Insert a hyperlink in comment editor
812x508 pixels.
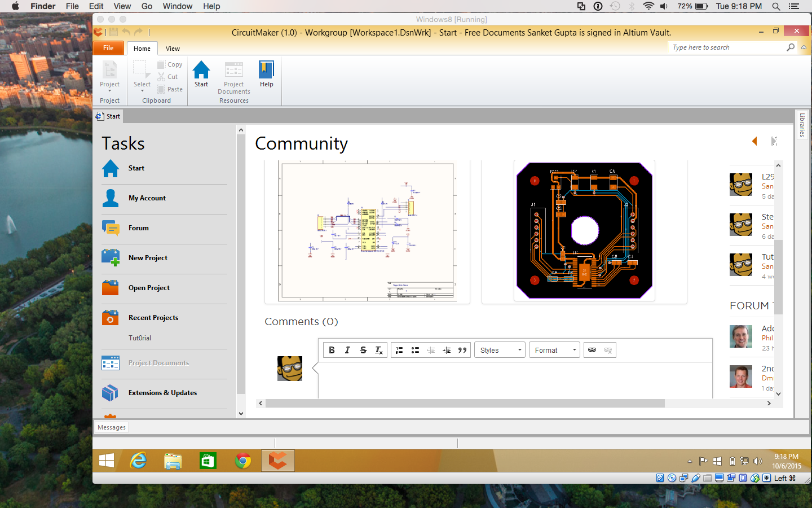[592, 350]
